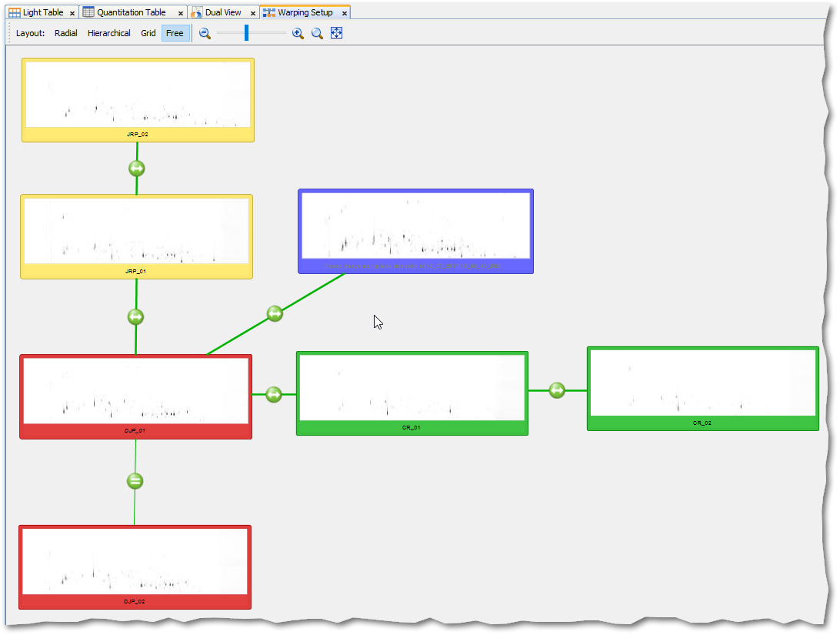Open the Light Table tab
The image size is (840, 635).
[42, 12]
